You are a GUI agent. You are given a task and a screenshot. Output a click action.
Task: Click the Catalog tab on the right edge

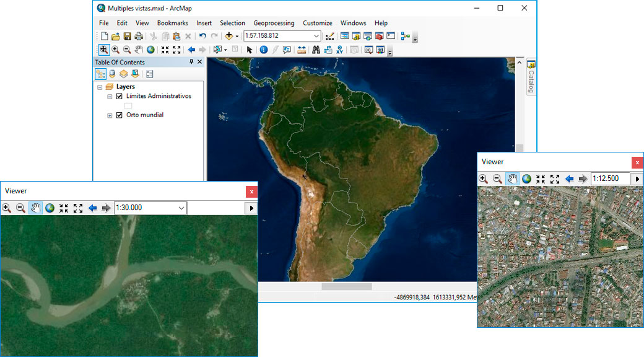[531, 77]
